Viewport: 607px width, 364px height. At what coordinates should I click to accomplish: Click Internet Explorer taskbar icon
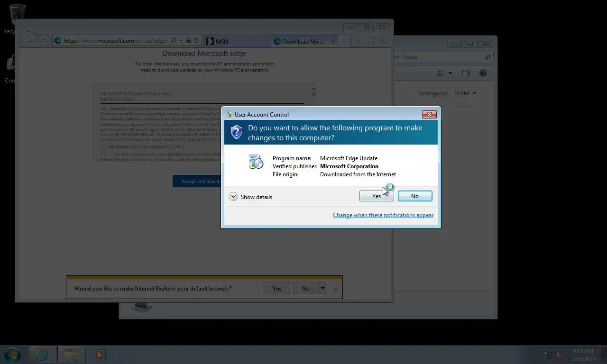41,355
